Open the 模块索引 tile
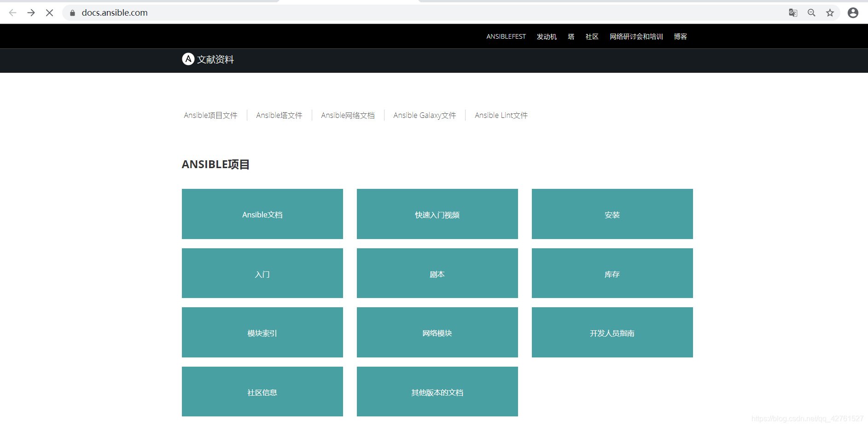Viewport: 868px width, 427px height. pos(262,332)
